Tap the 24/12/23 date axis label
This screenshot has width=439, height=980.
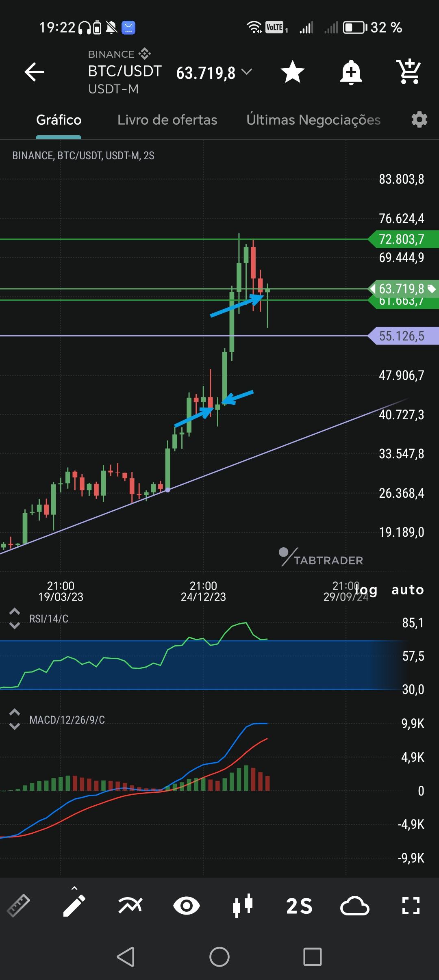point(203,597)
